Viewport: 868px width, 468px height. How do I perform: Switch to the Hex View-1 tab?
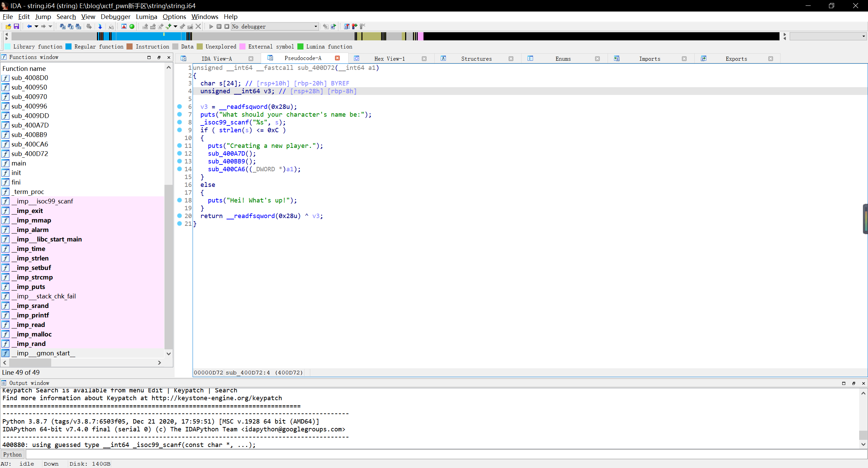[389, 59]
